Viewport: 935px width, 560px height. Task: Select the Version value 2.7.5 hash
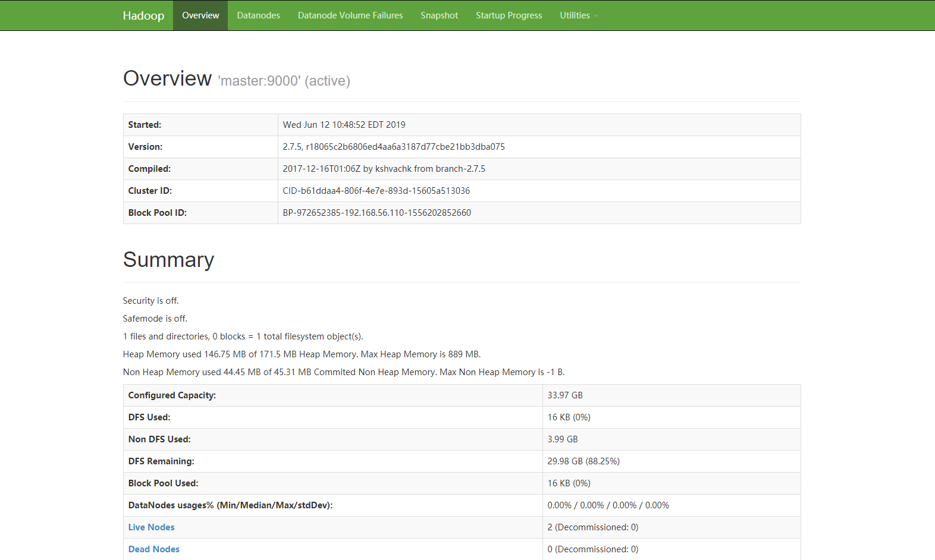(394, 147)
